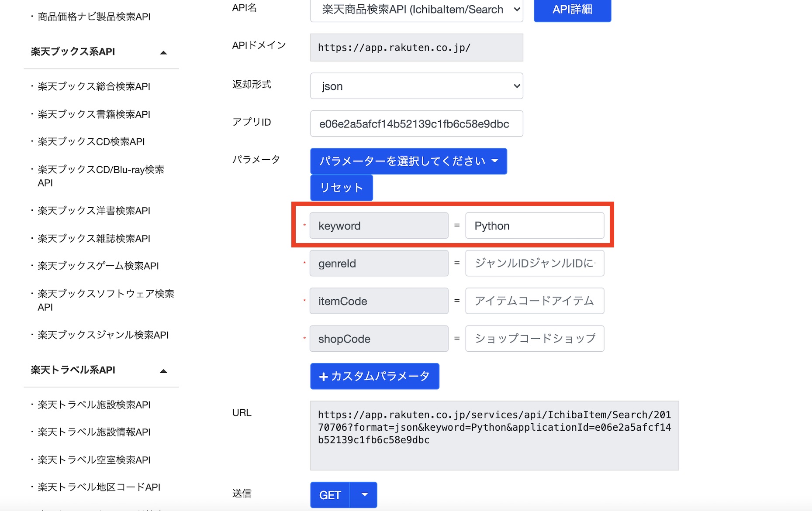Collapse the 楽天ブックス系API section arrow
The width and height of the screenshot is (812, 511).
163,52
